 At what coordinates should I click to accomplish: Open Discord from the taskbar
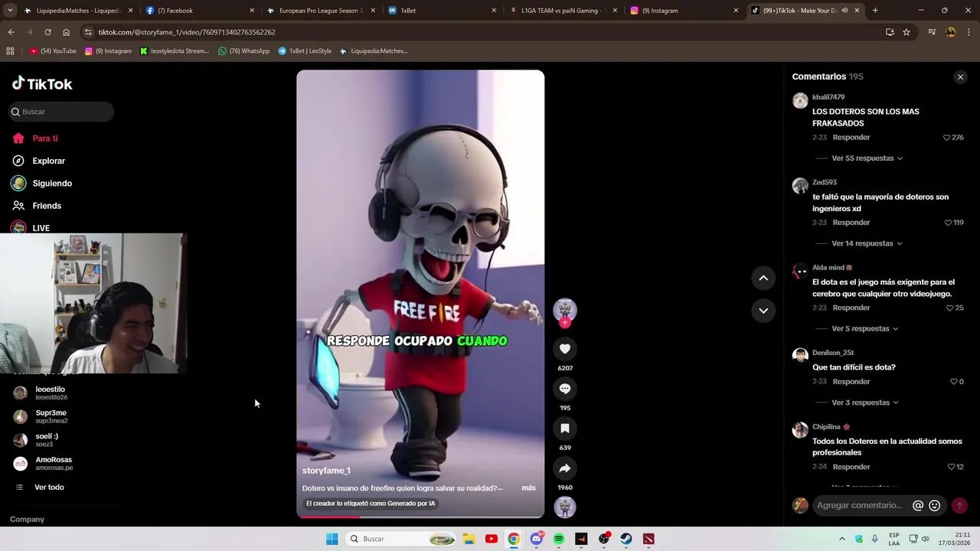tap(537, 539)
